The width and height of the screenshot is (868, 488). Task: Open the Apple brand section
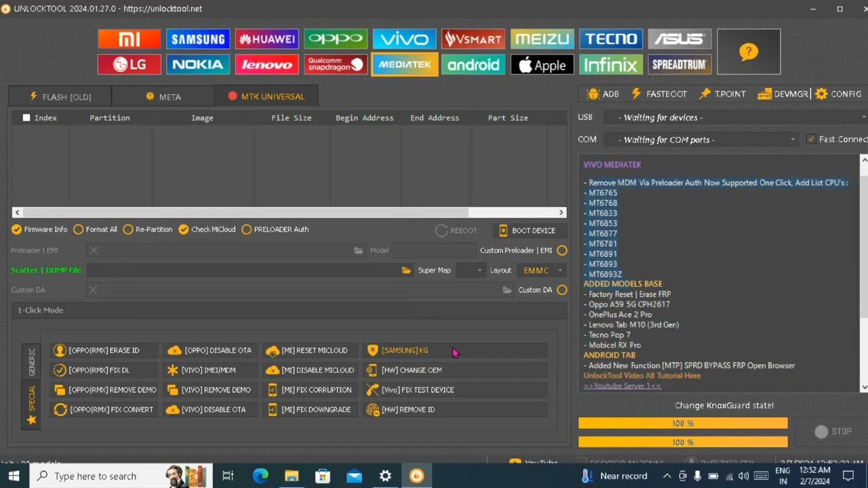pos(542,64)
